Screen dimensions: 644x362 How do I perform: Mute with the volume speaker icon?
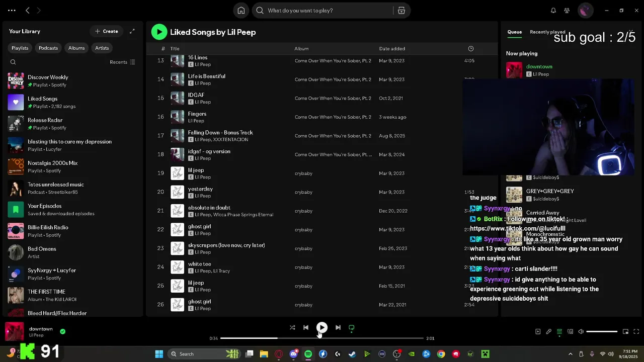pos(581,331)
